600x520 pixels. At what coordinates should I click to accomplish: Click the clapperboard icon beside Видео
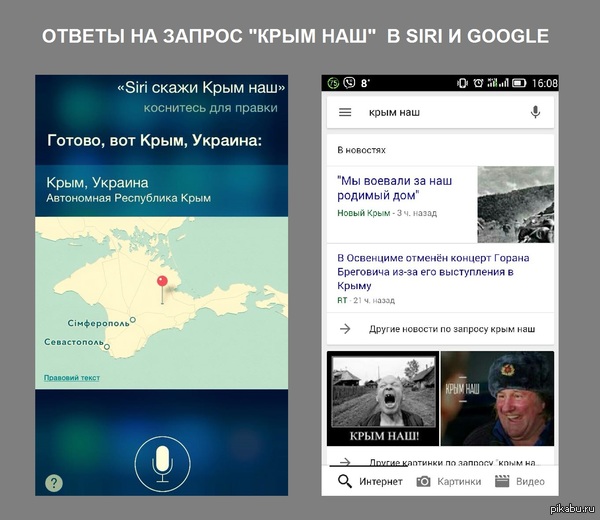[502, 481]
